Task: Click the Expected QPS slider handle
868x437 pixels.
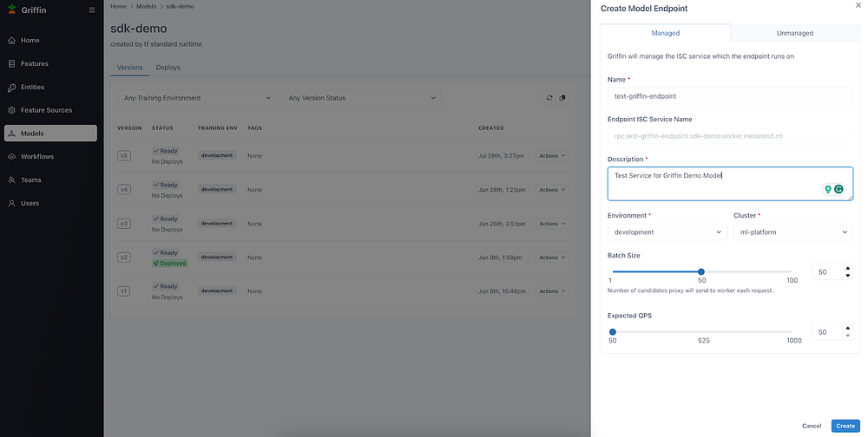Action: (x=612, y=332)
